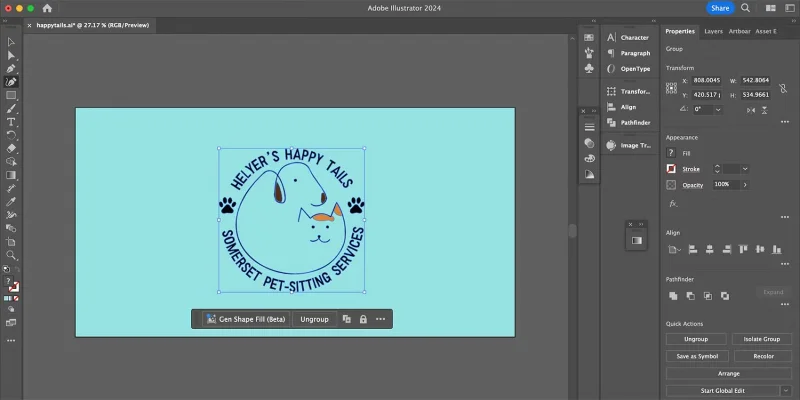
Task: Select the Type tool in the toolbar
Action: pos(11,121)
